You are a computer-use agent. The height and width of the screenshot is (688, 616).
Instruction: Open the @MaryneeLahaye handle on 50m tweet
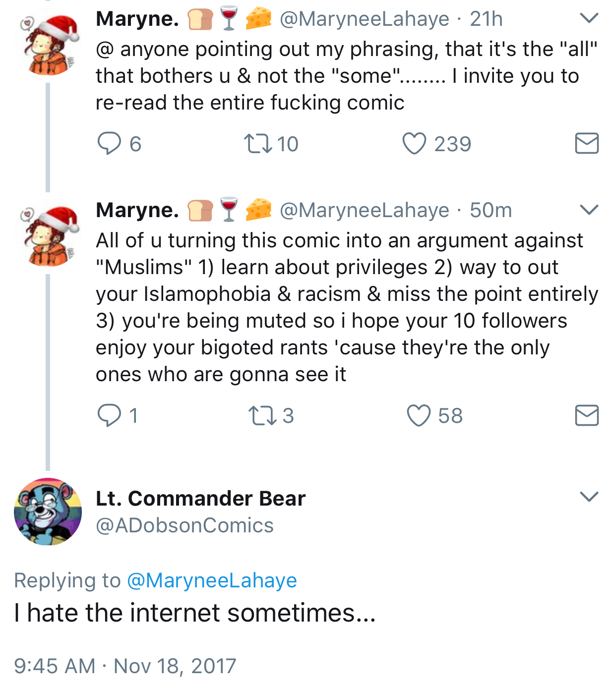point(364,210)
